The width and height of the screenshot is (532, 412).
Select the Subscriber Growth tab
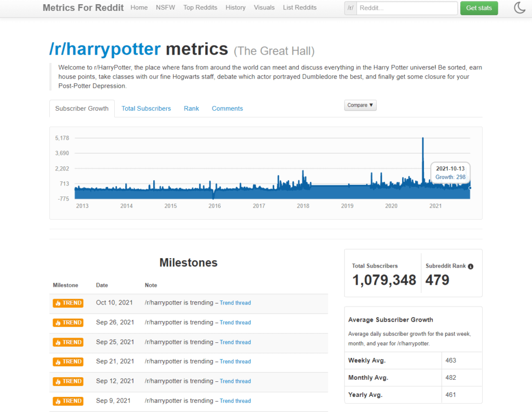[82, 109]
